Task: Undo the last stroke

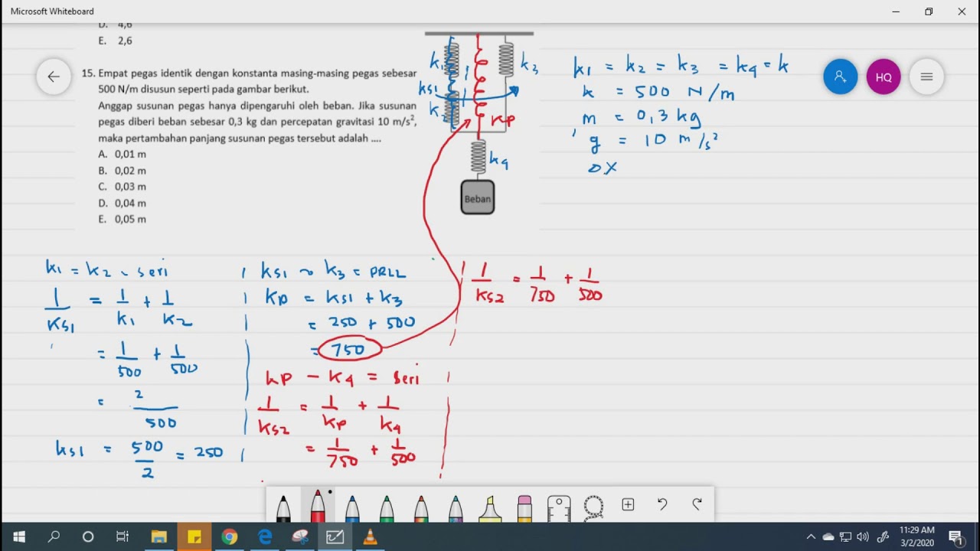Action: coord(662,504)
